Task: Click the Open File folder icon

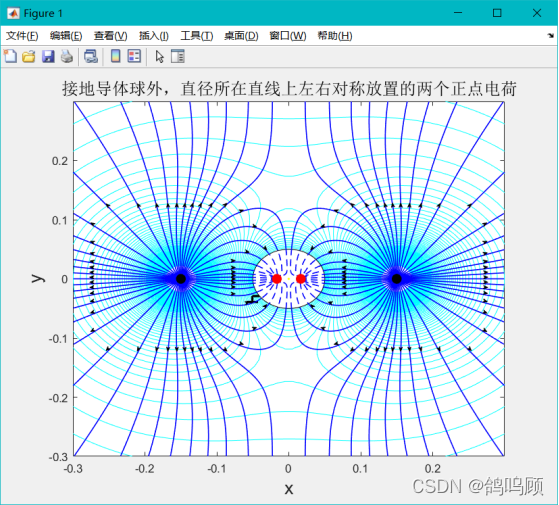Action: click(x=29, y=56)
